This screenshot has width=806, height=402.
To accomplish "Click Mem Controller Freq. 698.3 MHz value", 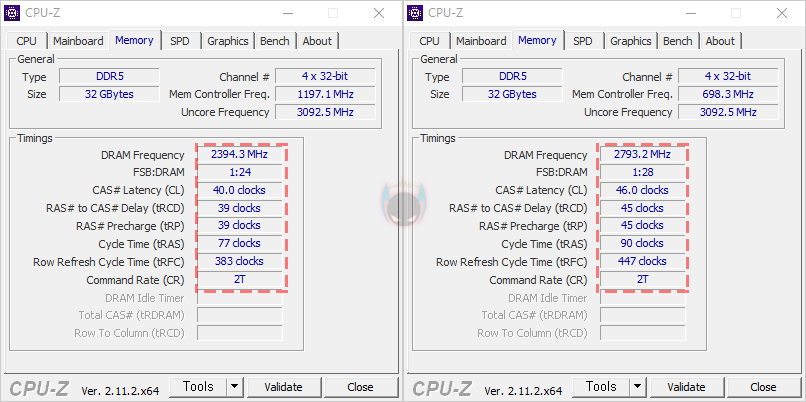I will (728, 94).
